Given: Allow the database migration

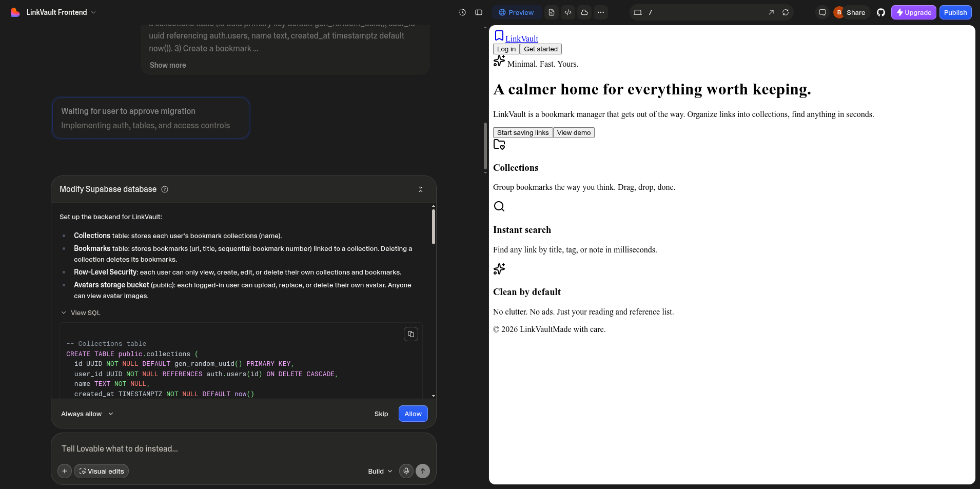Looking at the screenshot, I should (413, 414).
